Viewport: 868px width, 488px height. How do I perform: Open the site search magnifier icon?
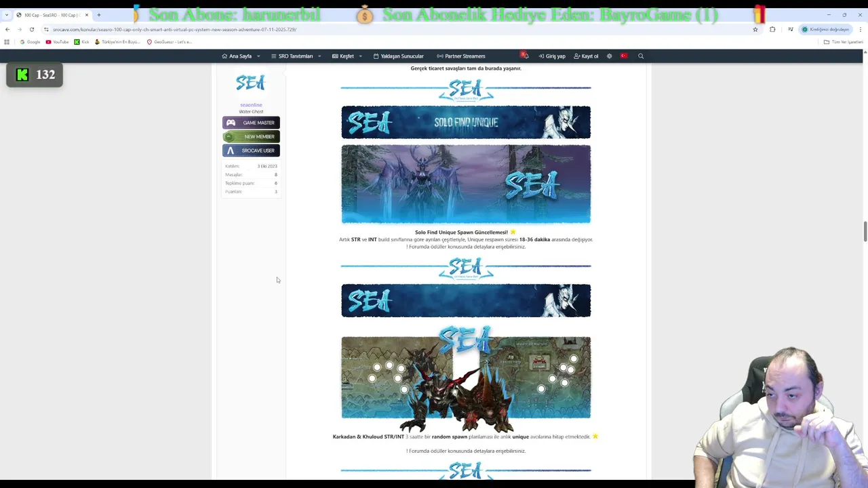pyautogui.click(x=641, y=56)
